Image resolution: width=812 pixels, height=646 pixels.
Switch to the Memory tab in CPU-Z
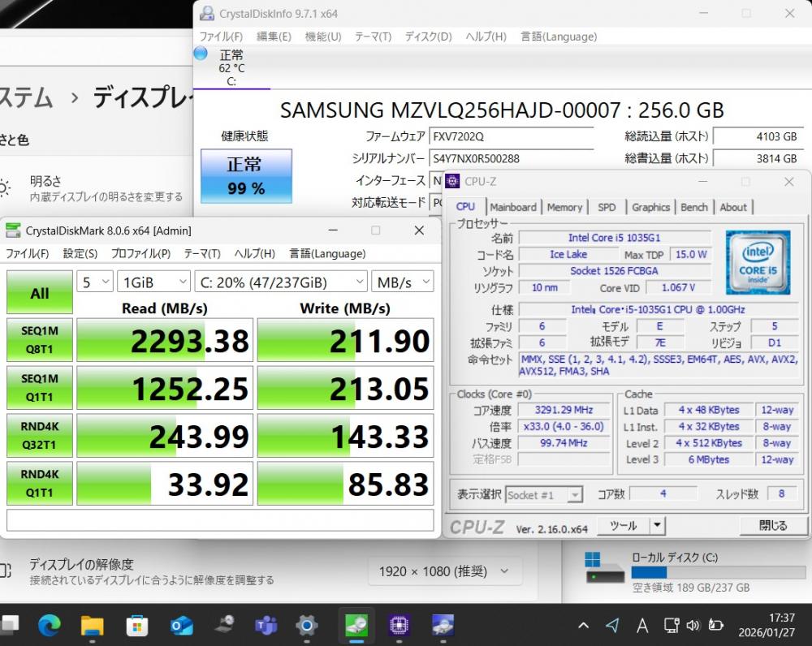564,207
